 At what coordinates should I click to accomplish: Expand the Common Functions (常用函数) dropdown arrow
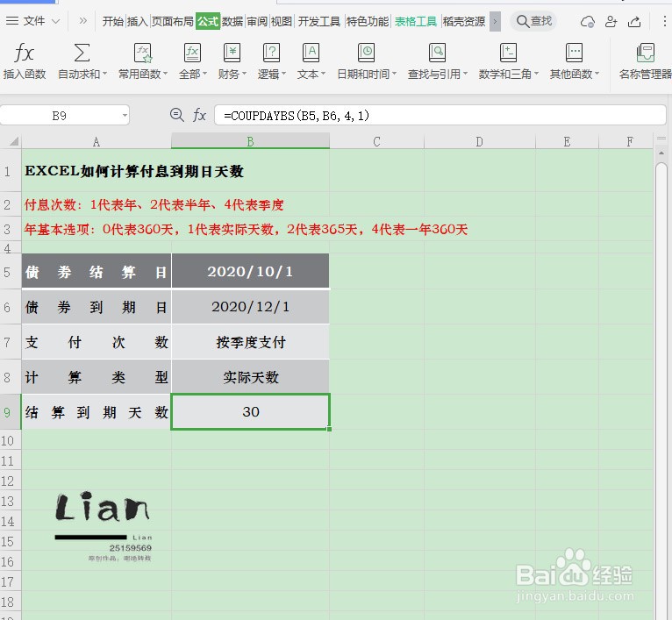click(165, 75)
